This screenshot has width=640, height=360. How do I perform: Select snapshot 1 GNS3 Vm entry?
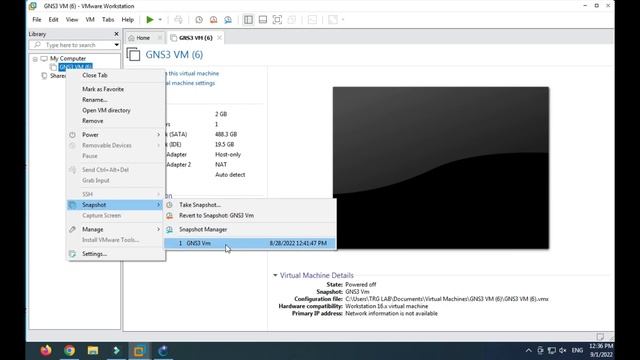pos(250,243)
